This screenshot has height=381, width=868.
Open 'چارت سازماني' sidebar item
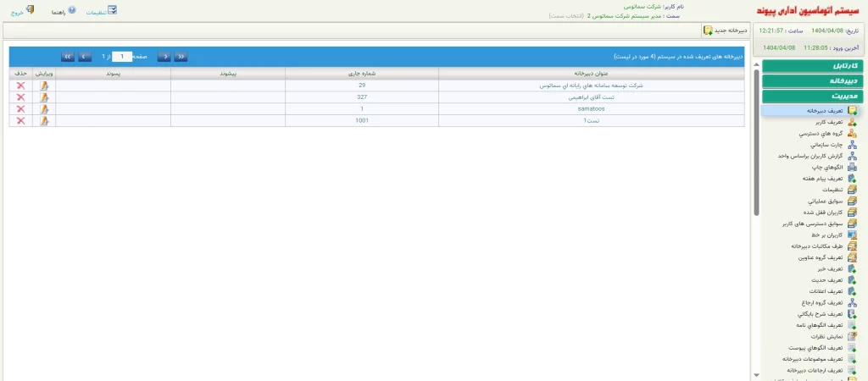tap(834, 145)
